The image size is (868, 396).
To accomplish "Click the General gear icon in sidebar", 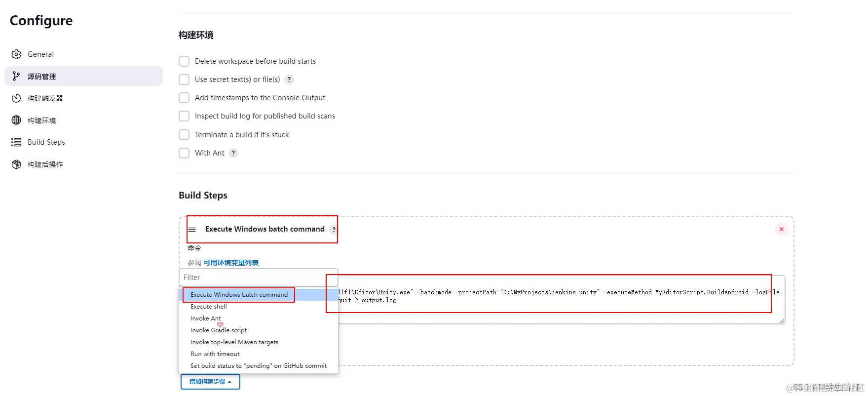I will [x=16, y=54].
